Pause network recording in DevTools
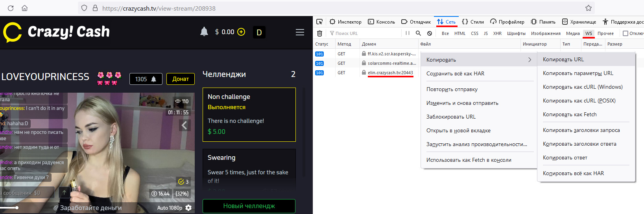Viewport: 644px width, 214px height. pyautogui.click(x=408, y=33)
